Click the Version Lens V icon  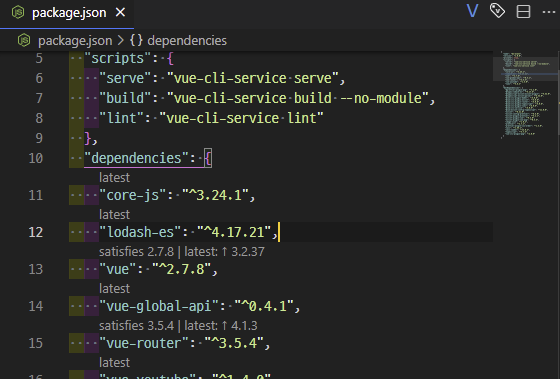click(x=472, y=11)
